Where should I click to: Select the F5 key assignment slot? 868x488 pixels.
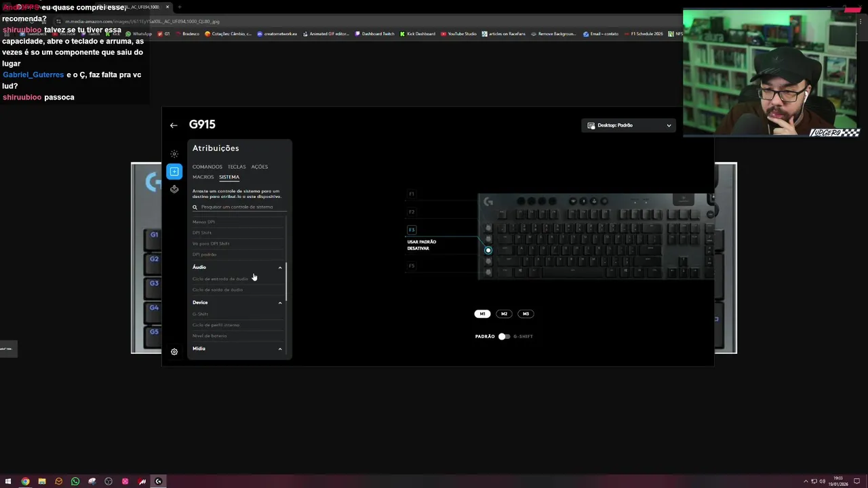click(412, 266)
